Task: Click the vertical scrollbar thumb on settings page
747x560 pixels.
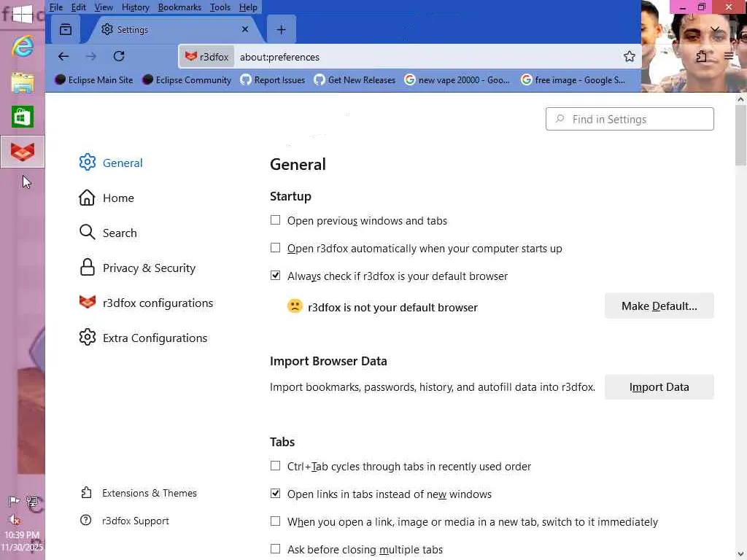Action: 740,135
